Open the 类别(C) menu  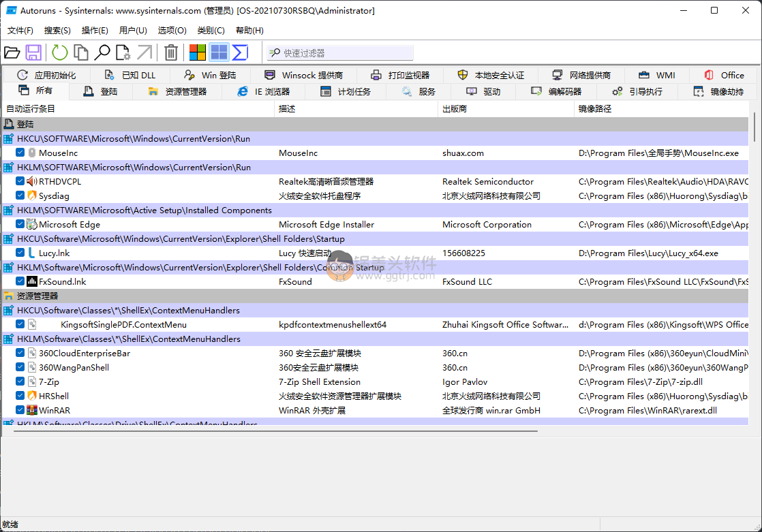click(211, 30)
